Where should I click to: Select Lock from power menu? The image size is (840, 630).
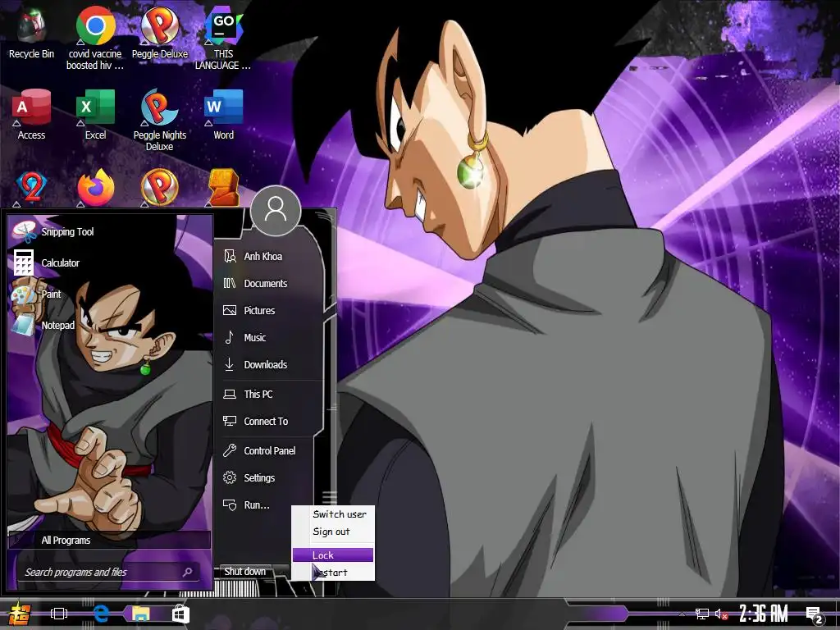(333, 555)
